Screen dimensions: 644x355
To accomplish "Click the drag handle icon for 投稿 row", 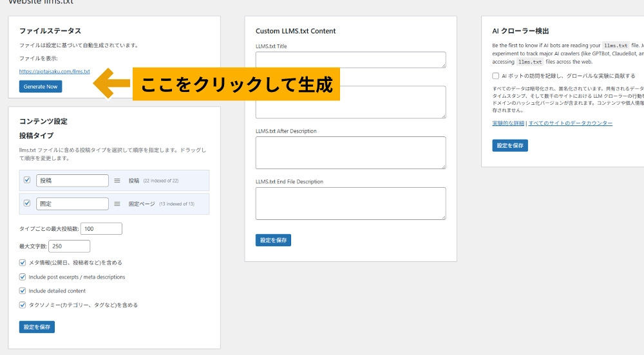I will pos(117,181).
